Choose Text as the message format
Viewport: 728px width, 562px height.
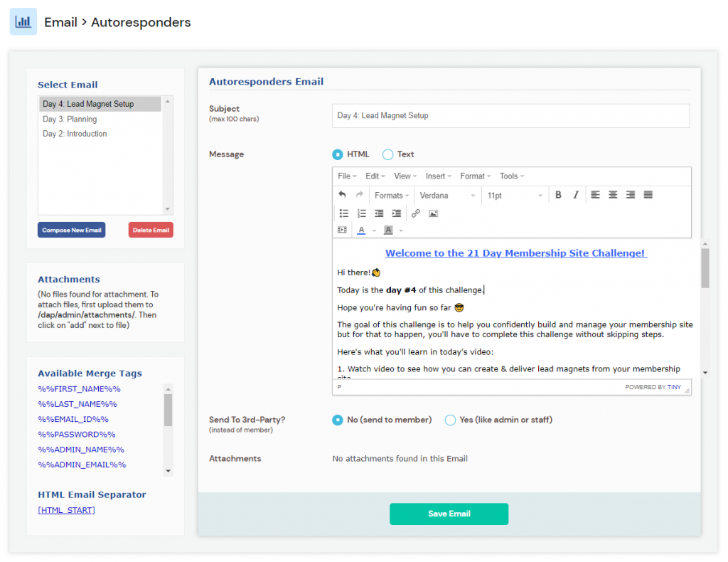(388, 154)
